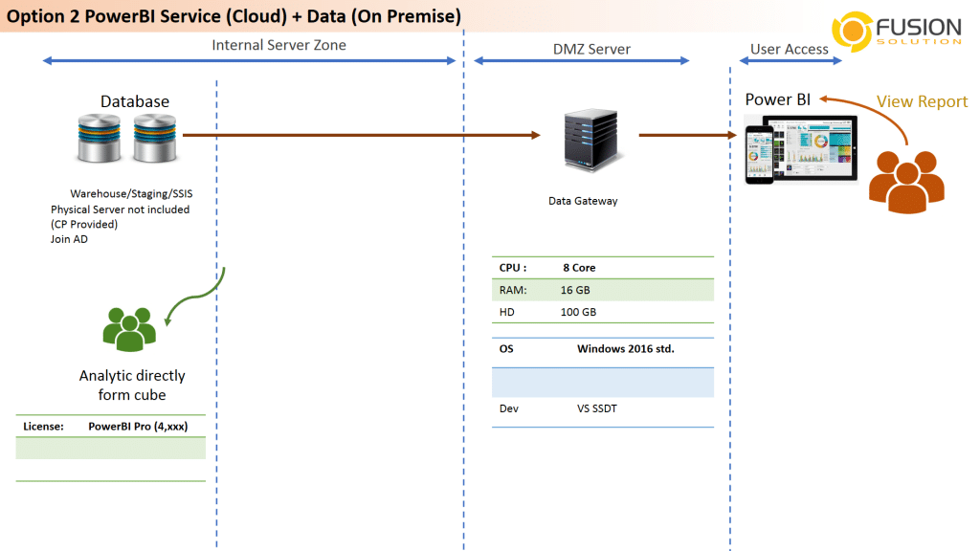The width and height of the screenshot is (980, 551).
Task: Select the Analytic directly form cube caption
Action: click(x=132, y=385)
